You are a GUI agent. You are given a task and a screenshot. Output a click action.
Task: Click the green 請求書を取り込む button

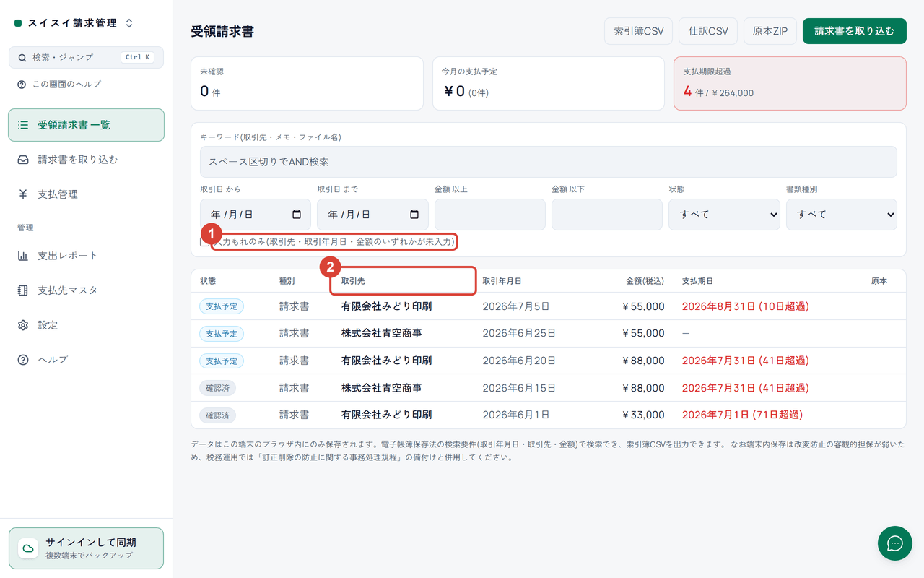click(855, 31)
